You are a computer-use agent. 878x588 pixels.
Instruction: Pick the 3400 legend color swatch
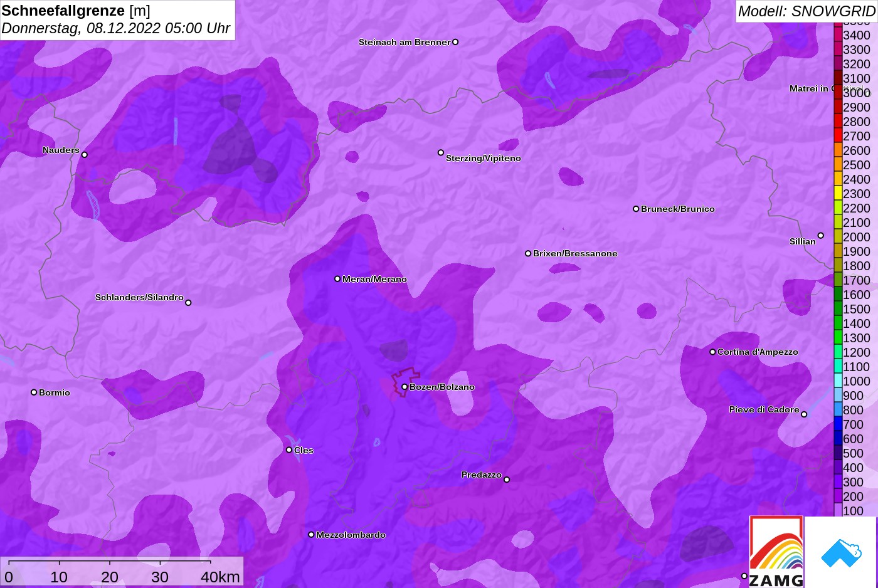click(838, 35)
